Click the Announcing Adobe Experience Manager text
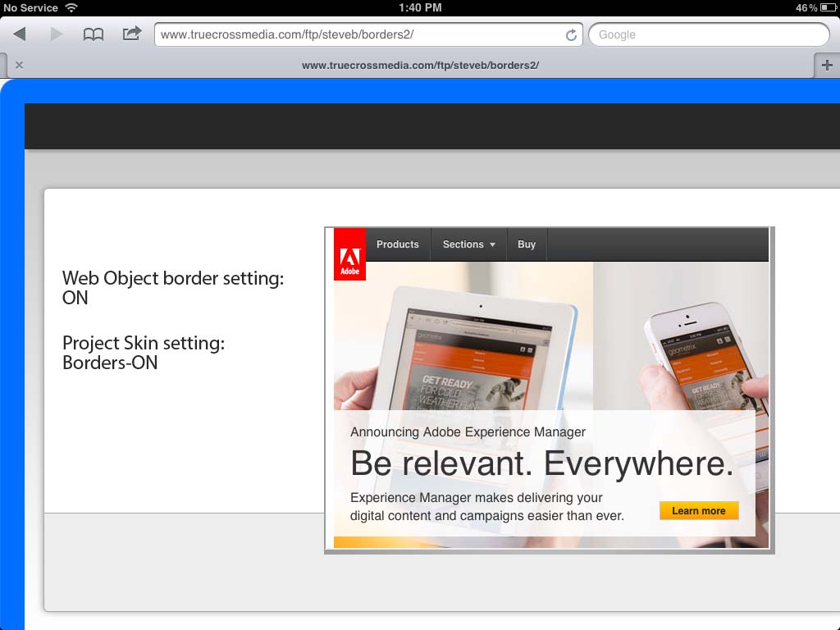 click(468, 431)
